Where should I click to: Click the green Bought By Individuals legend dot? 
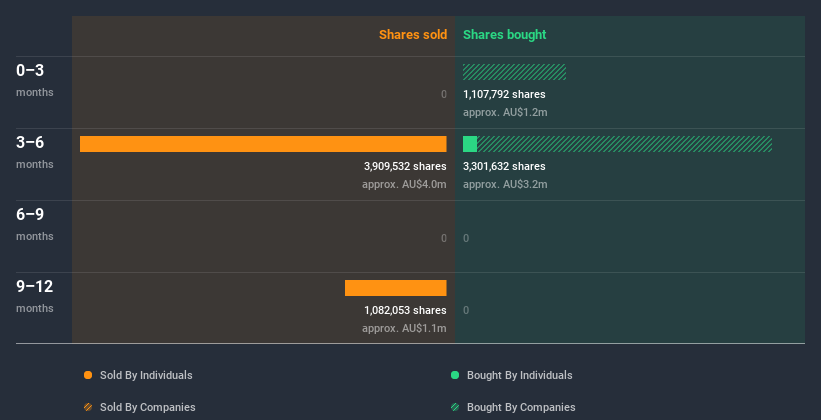tap(455, 375)
